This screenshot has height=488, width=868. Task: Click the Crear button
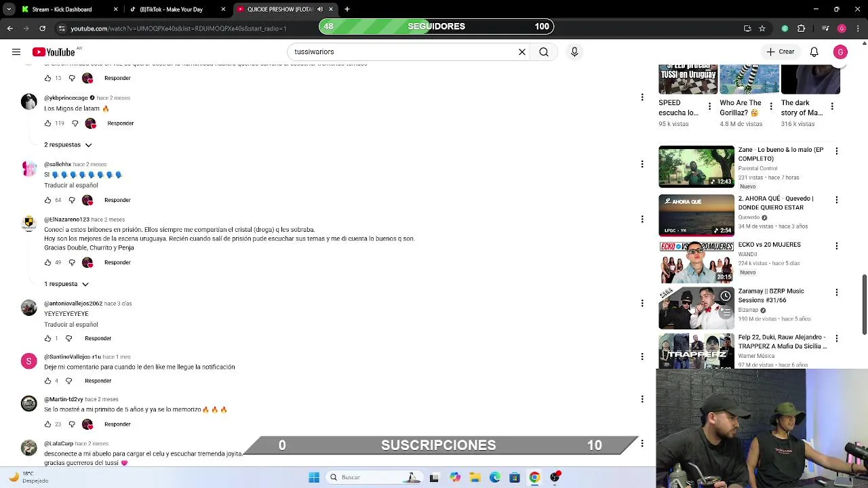point(780,52)
